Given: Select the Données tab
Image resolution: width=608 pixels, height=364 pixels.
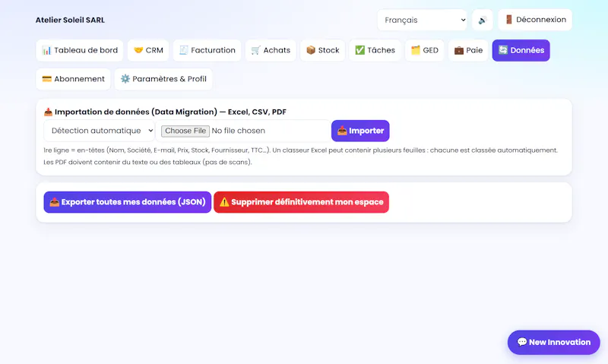Looking at the screenshot, I should pos(521,50).
